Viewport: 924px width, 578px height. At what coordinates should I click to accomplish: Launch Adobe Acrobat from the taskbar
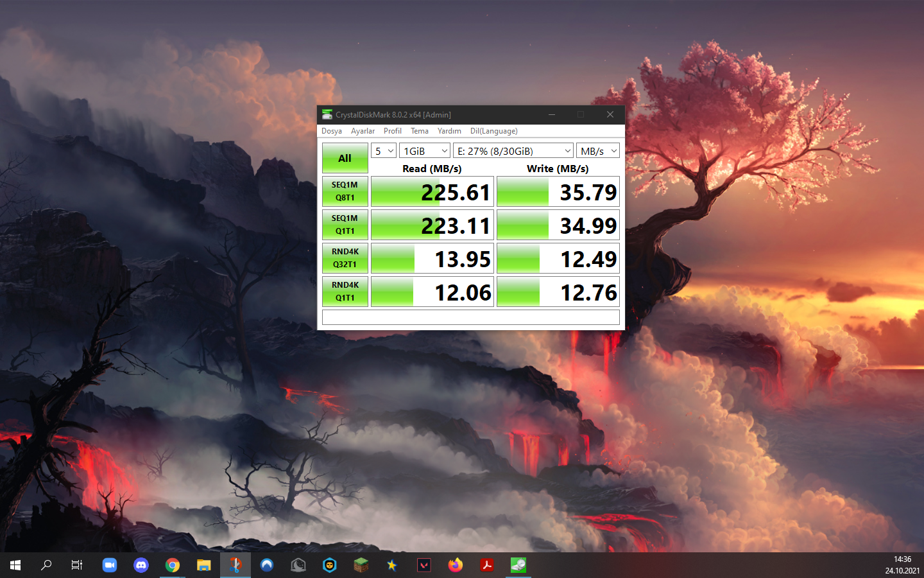click(487, 565)
